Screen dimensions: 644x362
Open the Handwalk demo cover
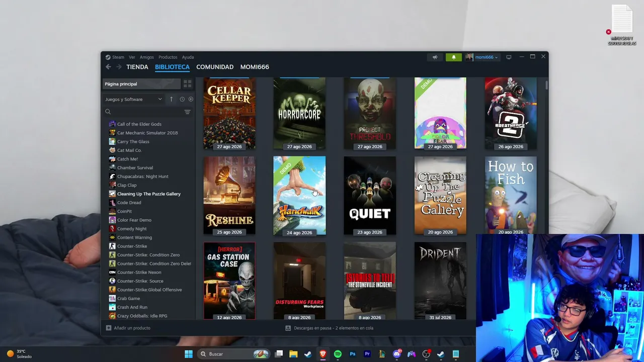tap(299, 196)
